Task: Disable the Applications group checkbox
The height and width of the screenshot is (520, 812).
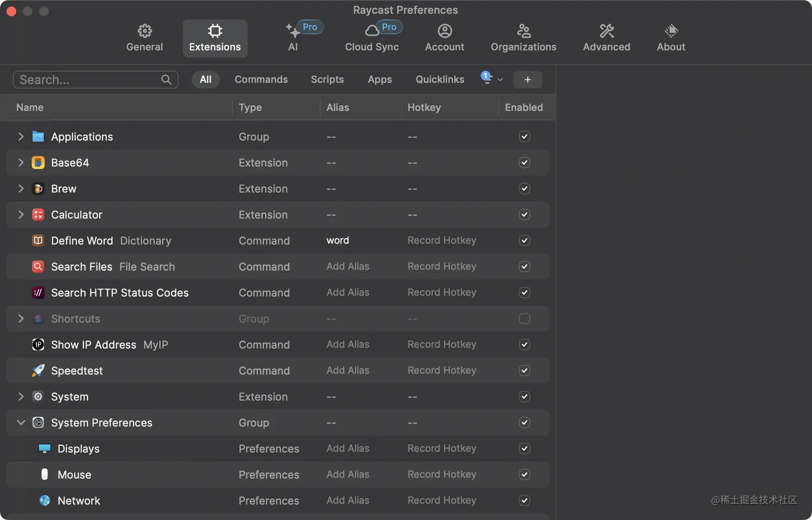Action: [x=525, y=136]
